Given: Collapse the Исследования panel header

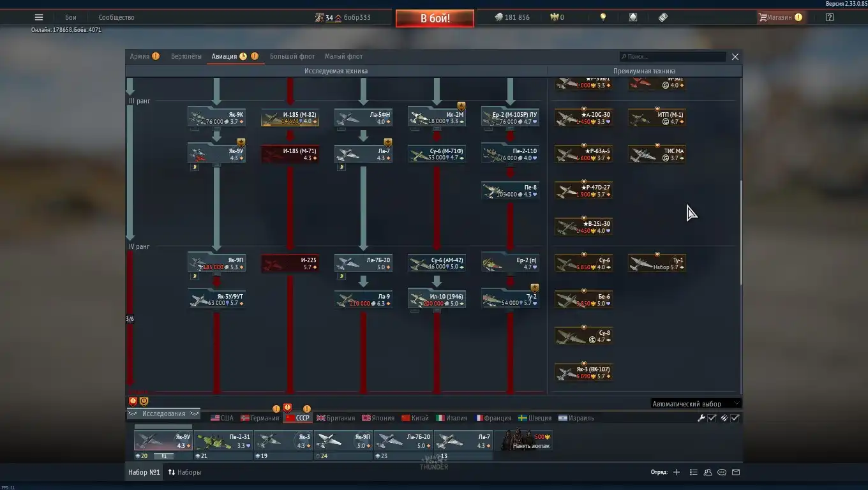Looking at the screenshot, I should coord(163,414).
